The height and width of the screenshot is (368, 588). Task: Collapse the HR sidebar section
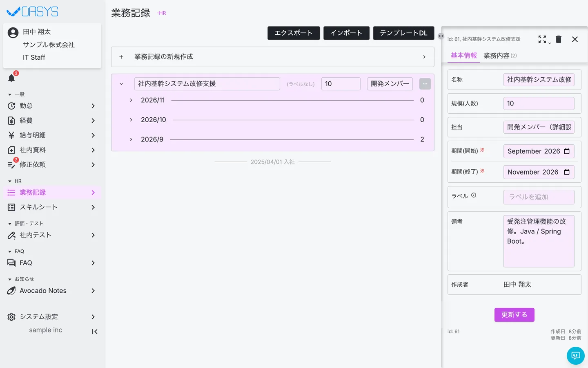click(x=10, y=181)
